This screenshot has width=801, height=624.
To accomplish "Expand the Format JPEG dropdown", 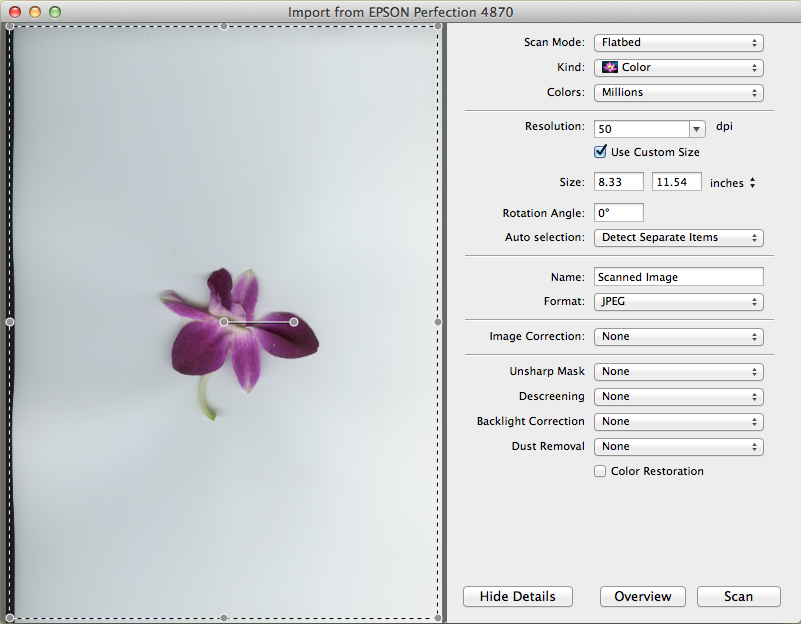I will [x=678, y=301].
